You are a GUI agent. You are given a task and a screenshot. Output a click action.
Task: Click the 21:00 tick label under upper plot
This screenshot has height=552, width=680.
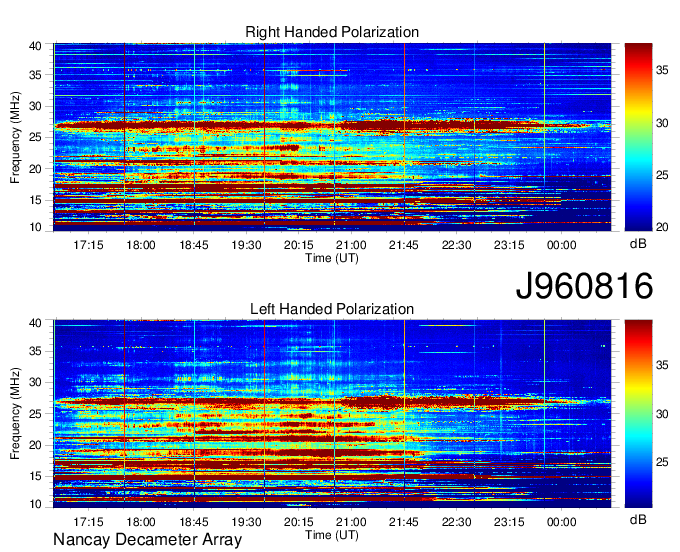351,245
